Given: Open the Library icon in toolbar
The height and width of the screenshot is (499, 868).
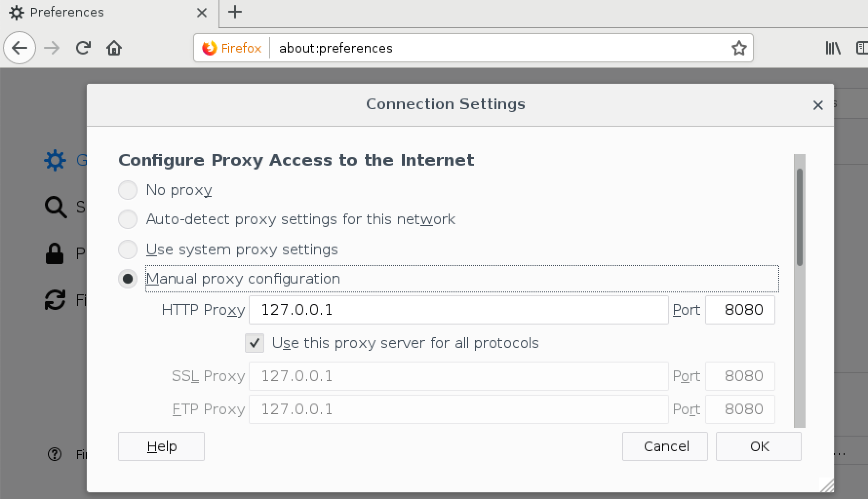Looking at the screenshot, I should (x=833, y=48).
